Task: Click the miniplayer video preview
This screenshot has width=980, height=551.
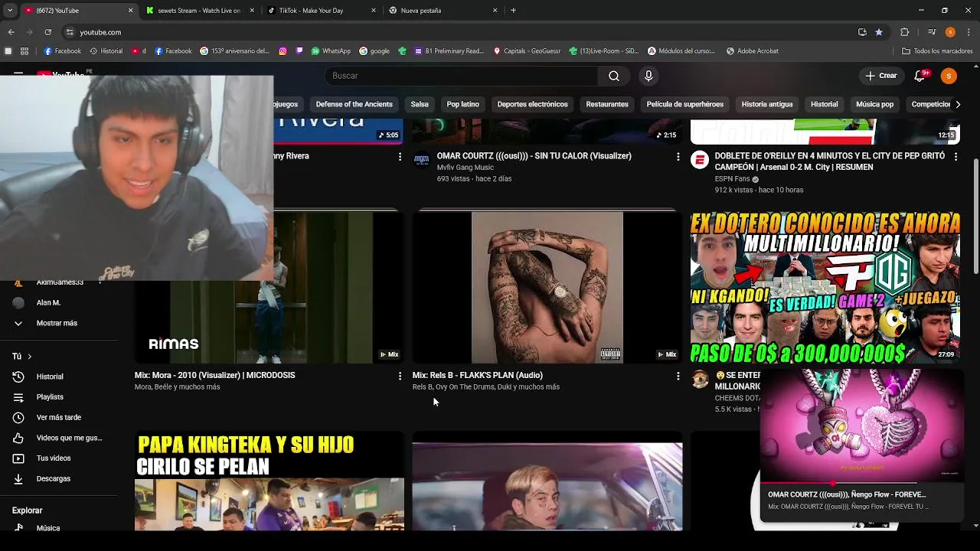Action: point(862,425)
